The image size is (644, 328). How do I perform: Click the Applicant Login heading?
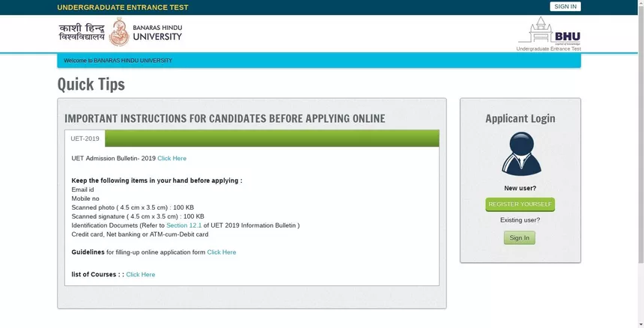click(520, 118)
